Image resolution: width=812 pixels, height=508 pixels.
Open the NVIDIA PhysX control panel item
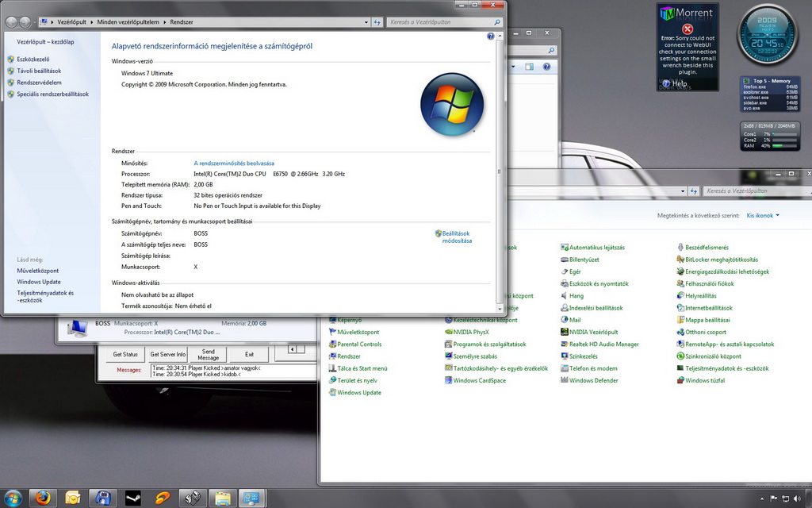point(471,332)
